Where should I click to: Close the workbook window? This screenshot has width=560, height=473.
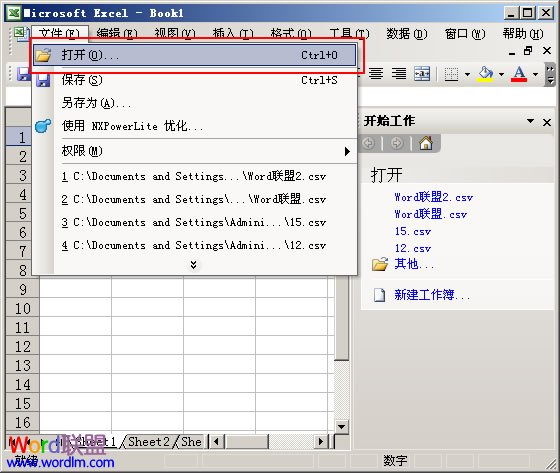click(547, 51)
